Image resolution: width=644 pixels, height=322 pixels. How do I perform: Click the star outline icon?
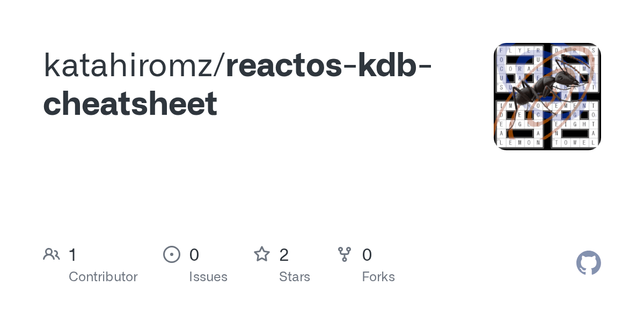262,254
